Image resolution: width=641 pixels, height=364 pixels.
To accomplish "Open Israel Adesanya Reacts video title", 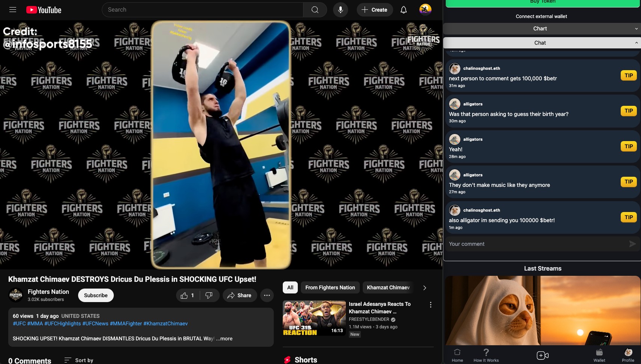I will tap(380, 308).
